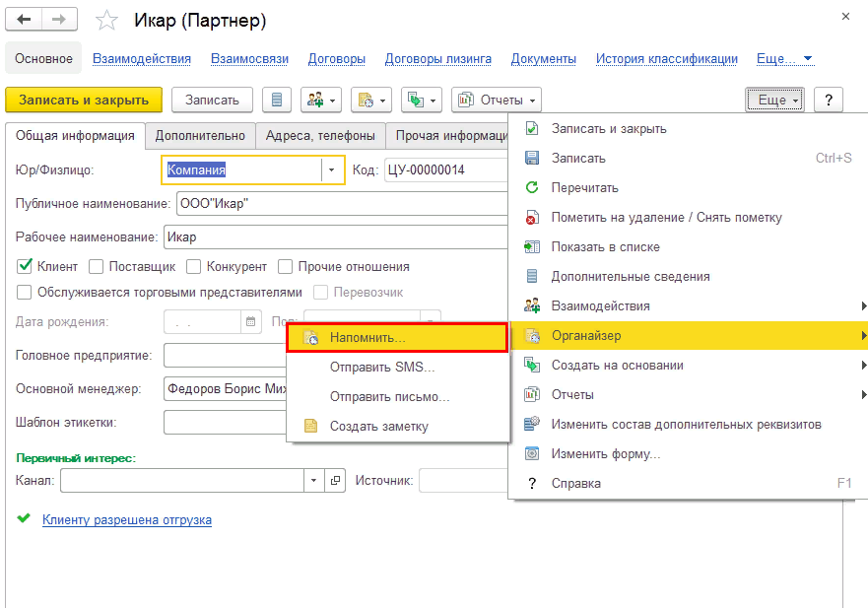Uncheck the Клиент checkbox
The image size is (868, 608).
25,266
